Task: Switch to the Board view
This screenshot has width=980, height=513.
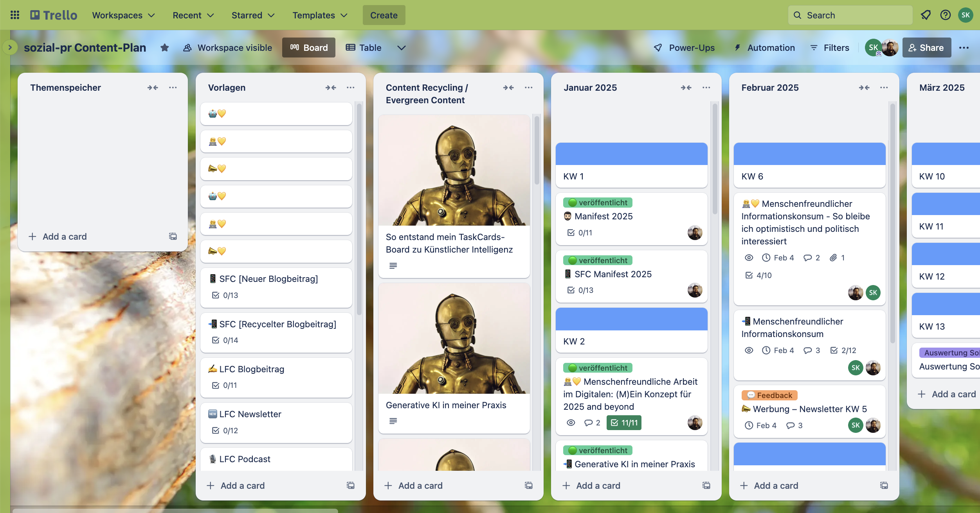Action: (309, 48)
